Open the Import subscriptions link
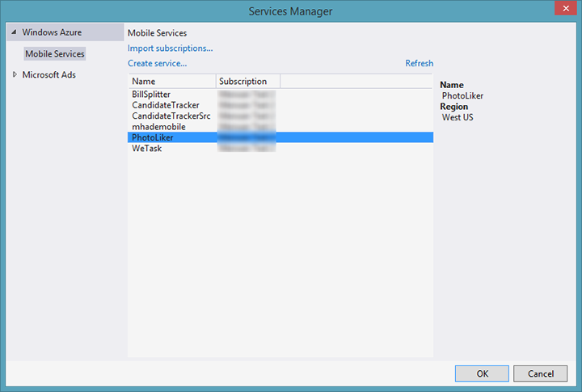This screenshot has height=392, width=582. (x=171, y=48)
